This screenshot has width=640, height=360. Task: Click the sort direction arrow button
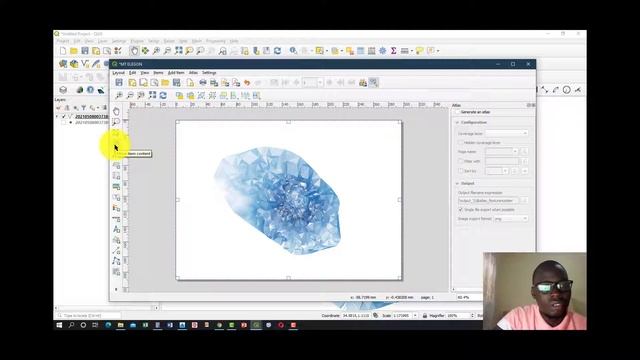tap(524, 171)
